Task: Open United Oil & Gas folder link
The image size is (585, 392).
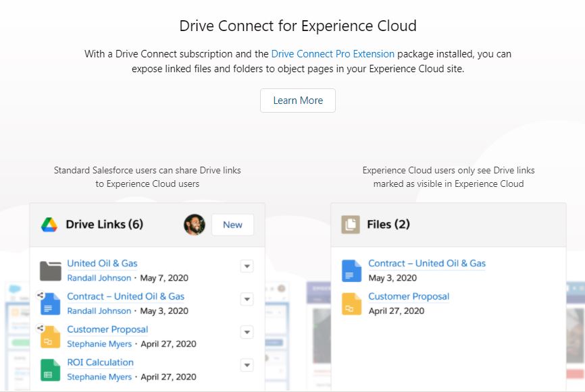Action: 102,263
